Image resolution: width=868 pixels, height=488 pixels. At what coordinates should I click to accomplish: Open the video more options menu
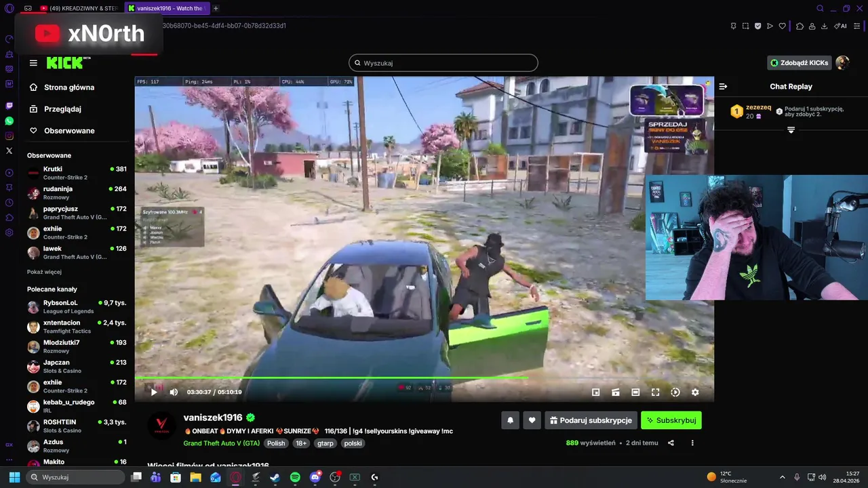[x=692, y=443]
